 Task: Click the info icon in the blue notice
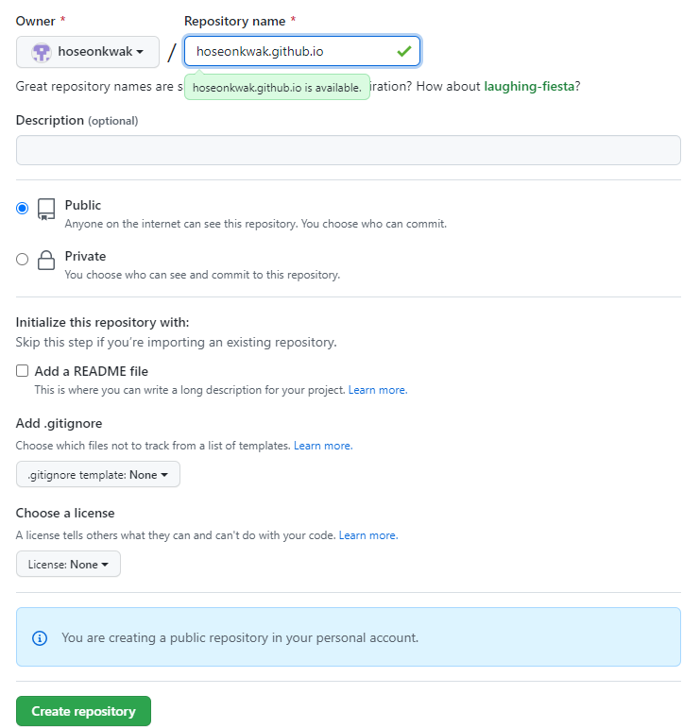40,638
